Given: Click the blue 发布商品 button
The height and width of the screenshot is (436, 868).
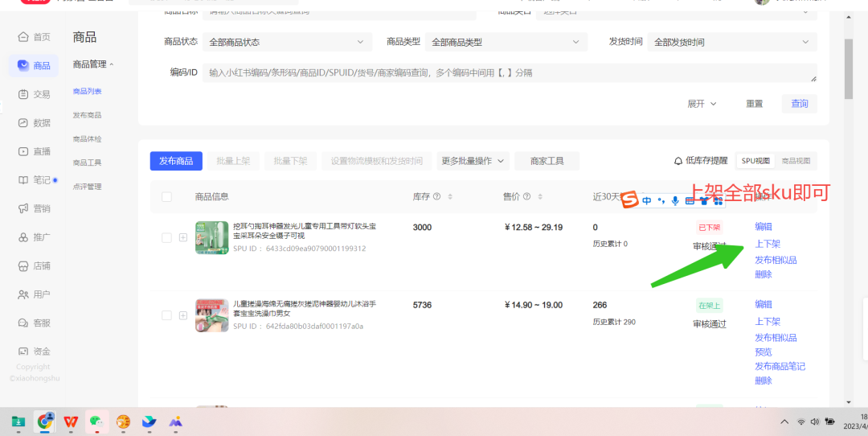Looking at the screenshot, I should pos(176,161).
